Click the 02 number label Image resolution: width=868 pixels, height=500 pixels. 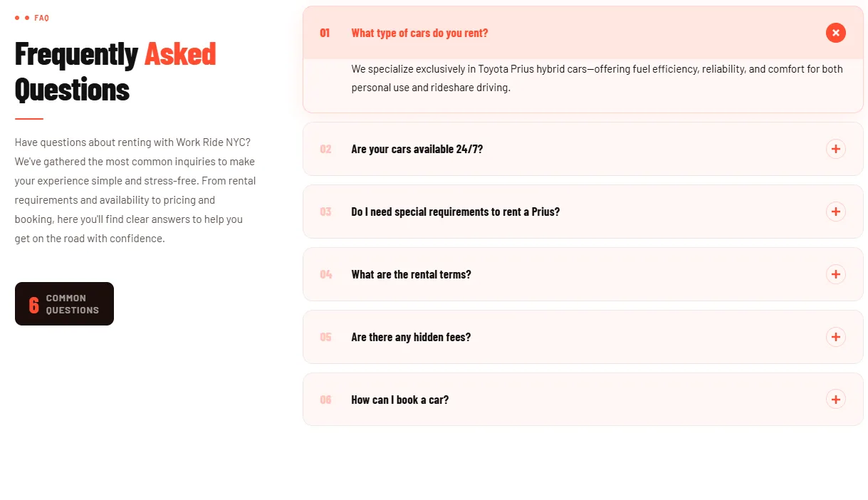click(x=325, y=149)
